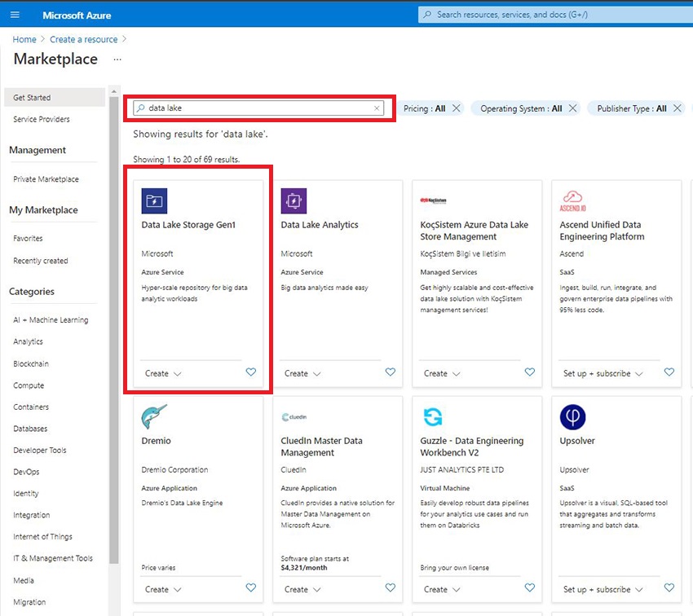
Task: Remove the Operating System : All filter
Action: pyautogui.click(x=572, y=108)
